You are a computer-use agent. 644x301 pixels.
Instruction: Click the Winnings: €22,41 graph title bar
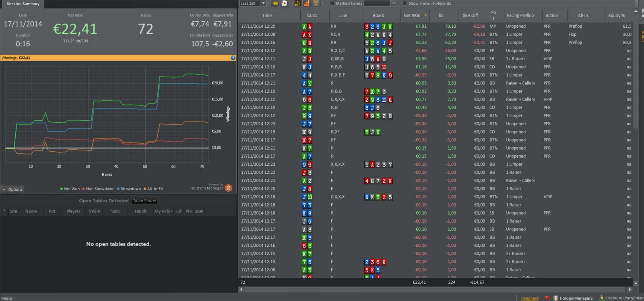click(118, 58)
